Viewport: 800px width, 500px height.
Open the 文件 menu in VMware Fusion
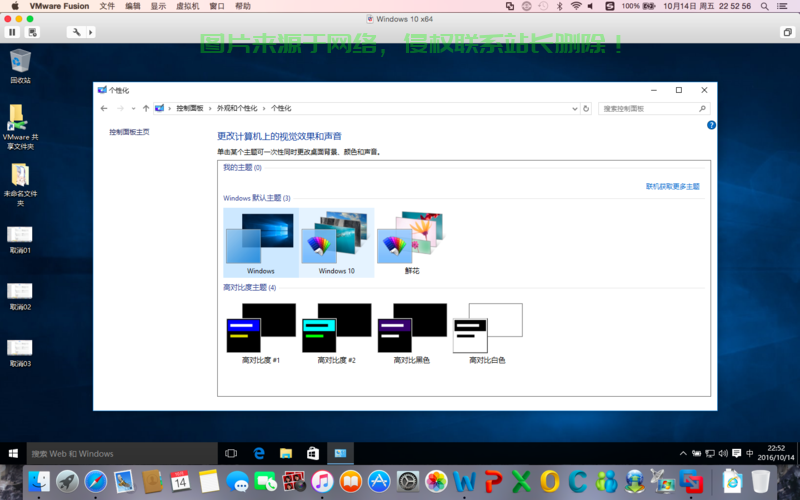click(107, 6)
